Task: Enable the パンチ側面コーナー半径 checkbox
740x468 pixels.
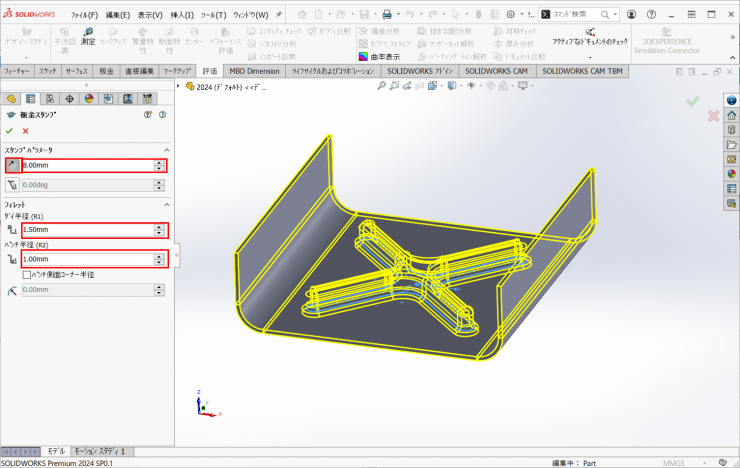Action: tap(26, 274)
